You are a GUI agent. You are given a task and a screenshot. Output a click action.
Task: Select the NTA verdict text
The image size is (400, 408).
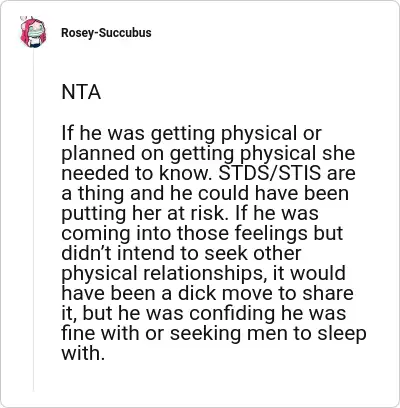coord(81,92)
